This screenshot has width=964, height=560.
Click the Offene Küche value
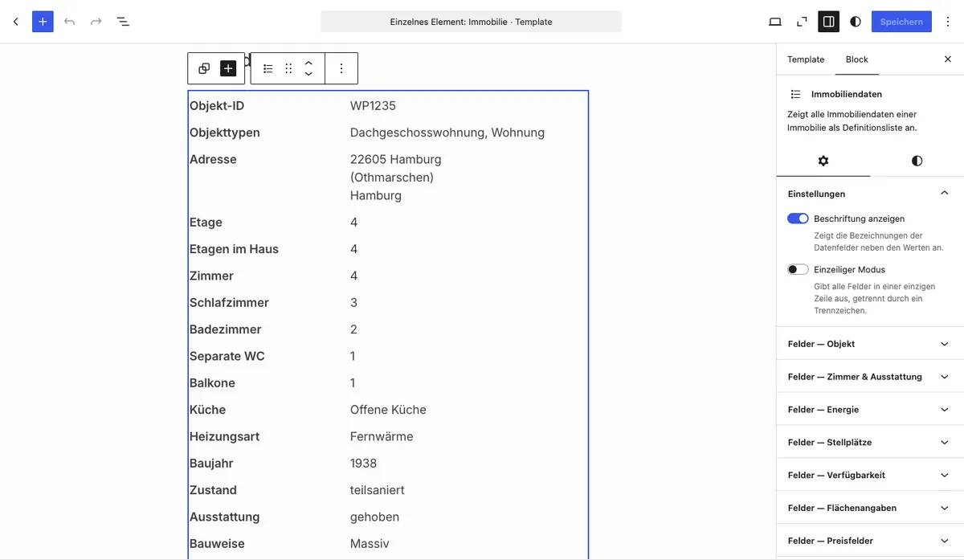(x=388, y=410)
